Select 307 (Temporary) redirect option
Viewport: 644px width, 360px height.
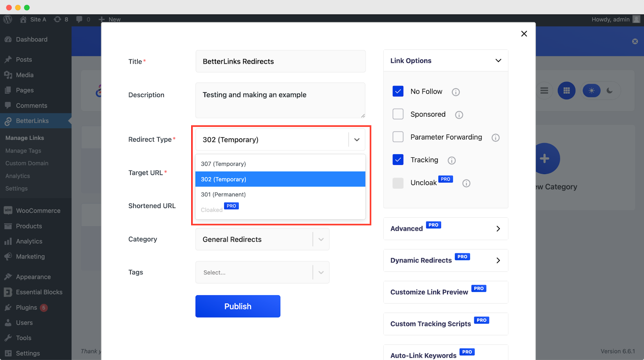(x=280, y=164)
